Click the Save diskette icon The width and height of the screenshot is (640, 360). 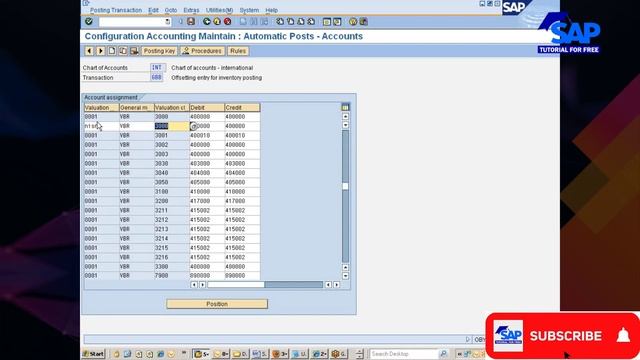click(191, 22)
